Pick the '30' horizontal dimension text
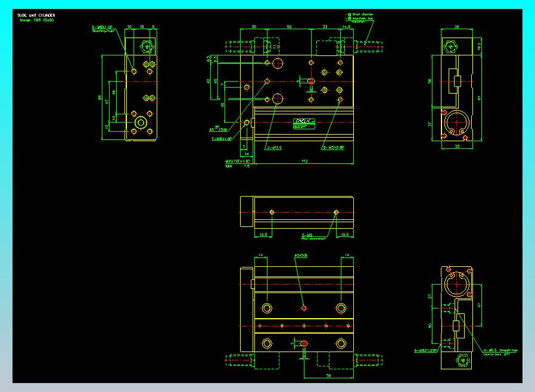The height and width of the screenshot is (392, 535). tap(254, 27)
